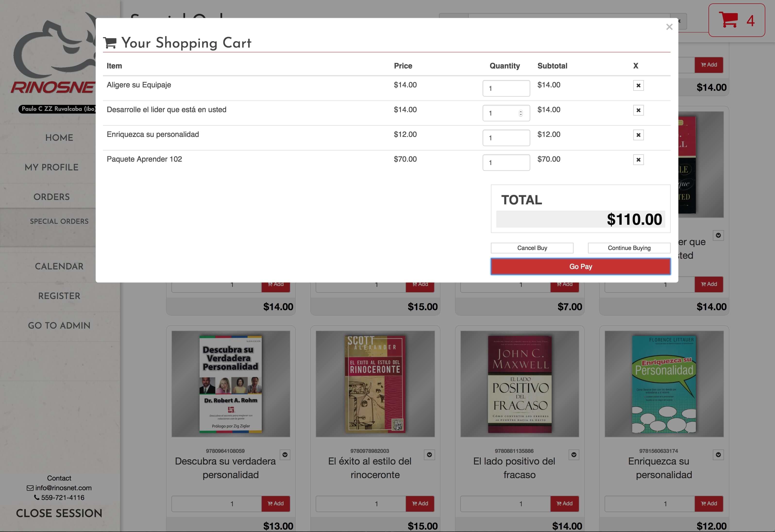Remove Paquete Aprender 102 from cart
The width and height of the screenshot is (775, 532).
[x=638, y=160]
